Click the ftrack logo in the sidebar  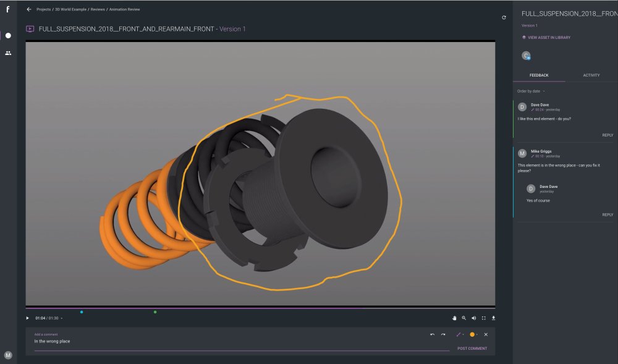tap(7, 9)
